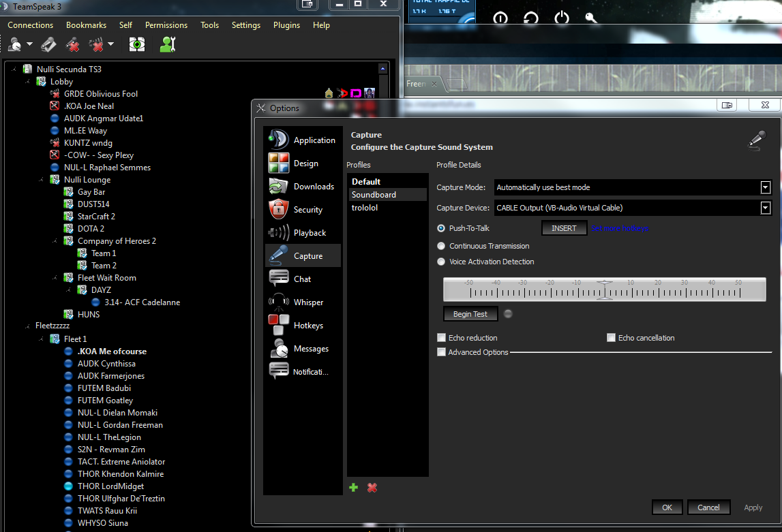This screenshot has width=782, height=532.
Task: Select Security options category icon
Action: 278,209
